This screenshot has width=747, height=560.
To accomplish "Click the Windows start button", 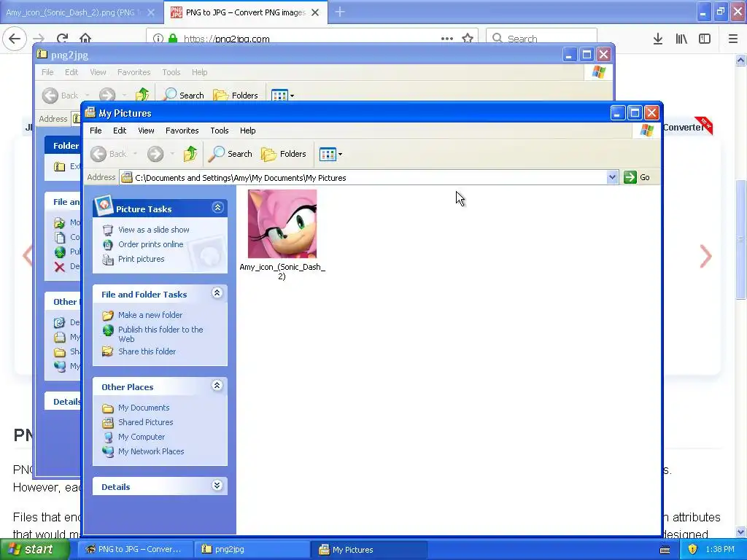I will tap(34, 550).
